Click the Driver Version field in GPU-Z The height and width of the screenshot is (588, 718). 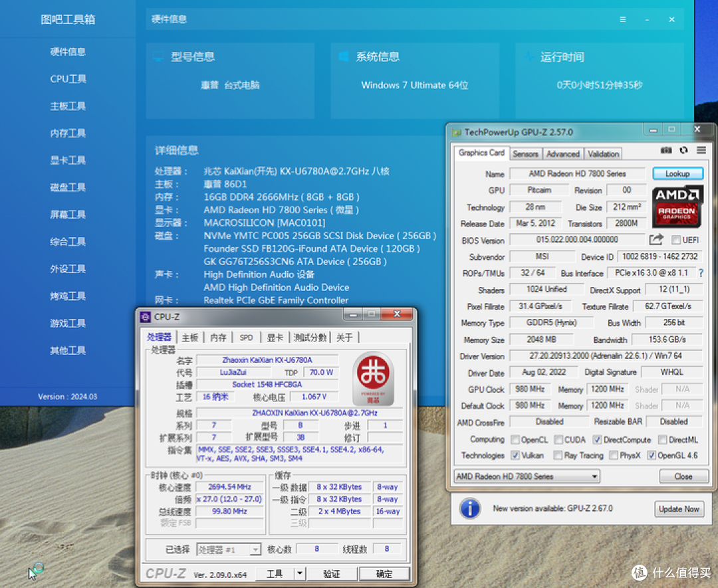click(606, 355)
